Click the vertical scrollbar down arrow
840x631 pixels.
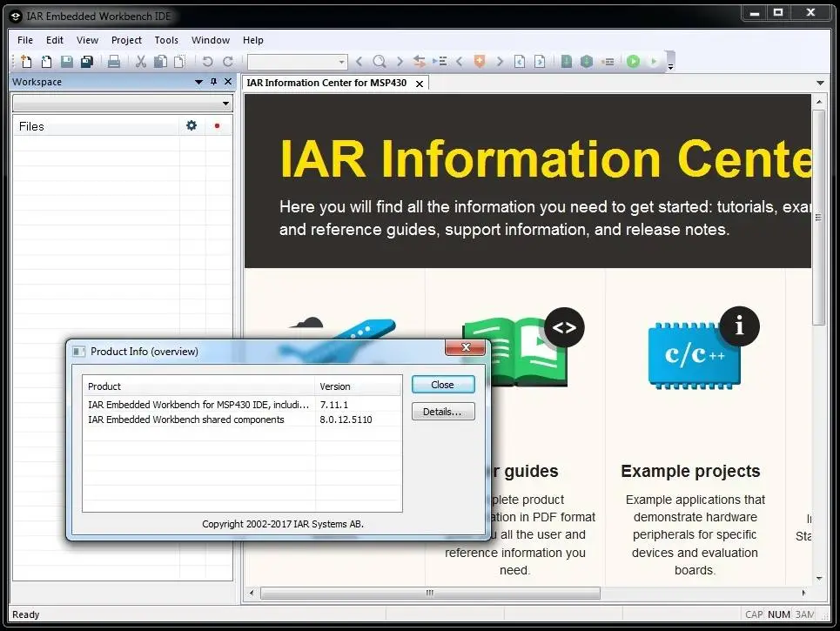[x=818, y=579]
